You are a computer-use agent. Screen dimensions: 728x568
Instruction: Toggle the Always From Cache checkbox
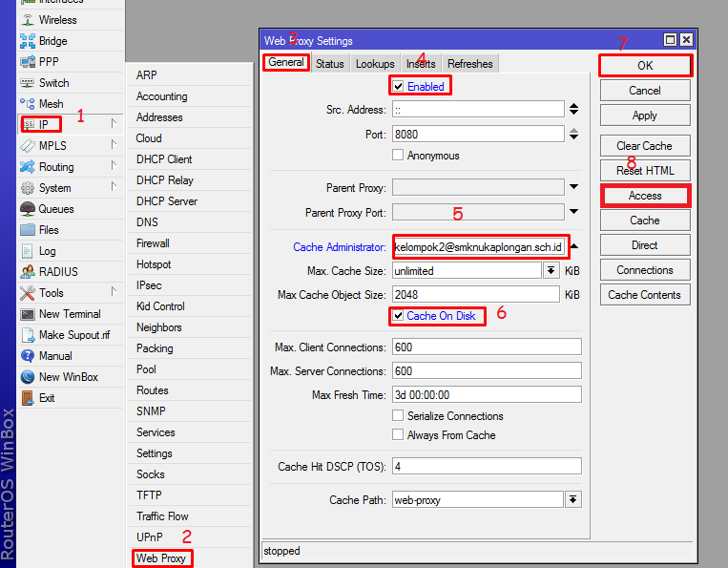[398, 434]
